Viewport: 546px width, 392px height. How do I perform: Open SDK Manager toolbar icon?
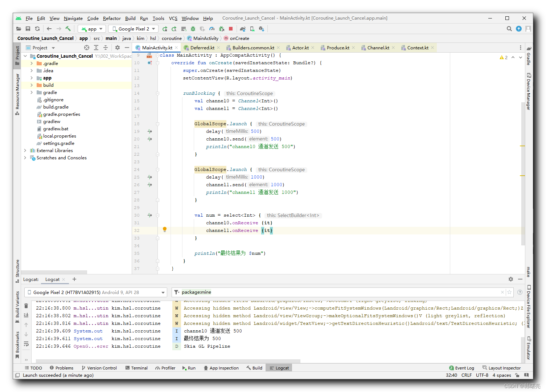(x=262, y=29)
